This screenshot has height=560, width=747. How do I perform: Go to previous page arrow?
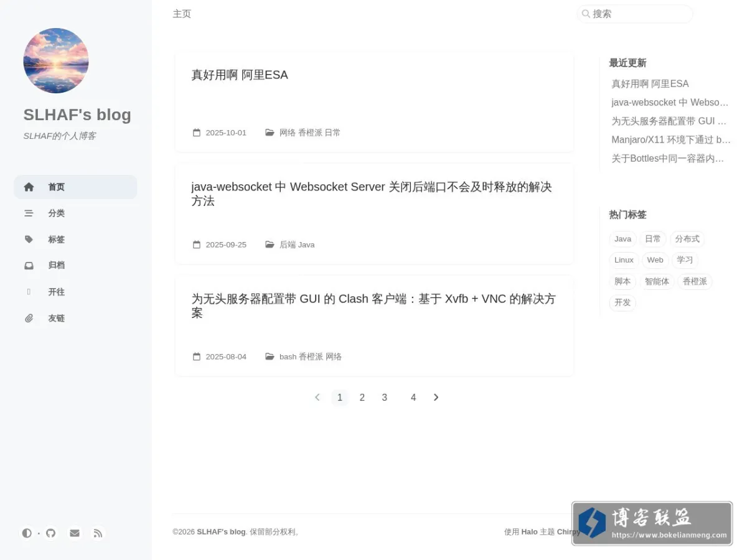[317, 397]
